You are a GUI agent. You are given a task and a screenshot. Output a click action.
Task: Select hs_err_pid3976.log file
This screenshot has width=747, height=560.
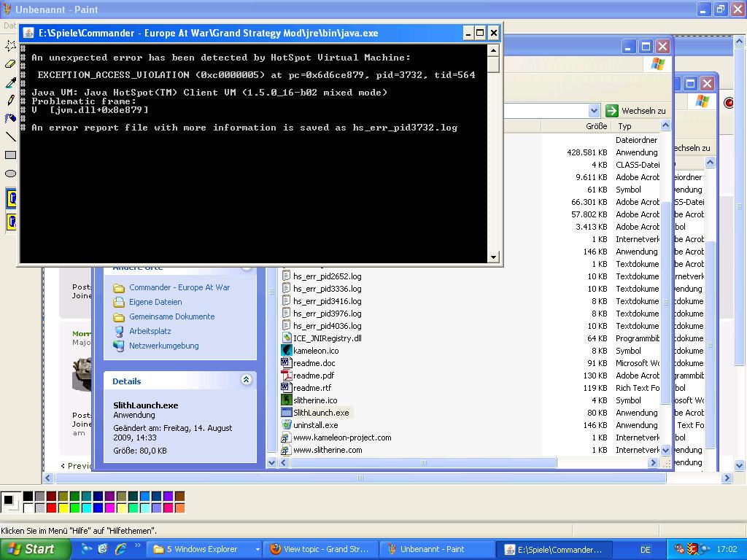tap(327, 314)
